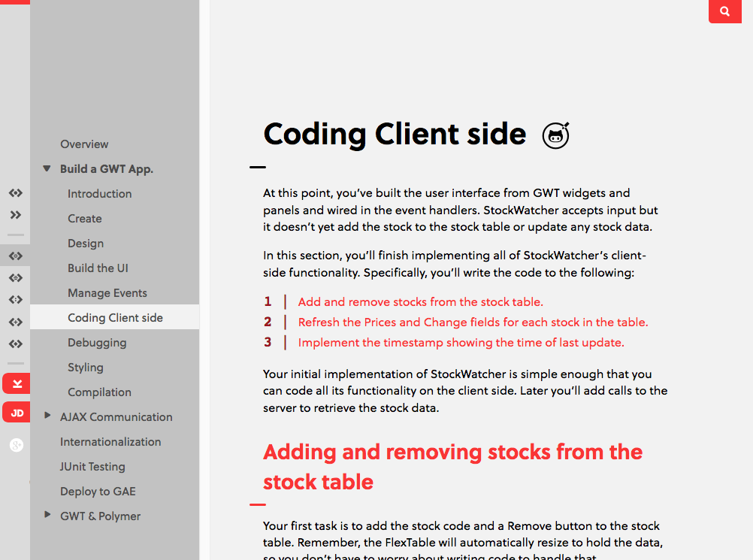Expand the GWT & Polymer section arrow

click(x=47, y=515)
